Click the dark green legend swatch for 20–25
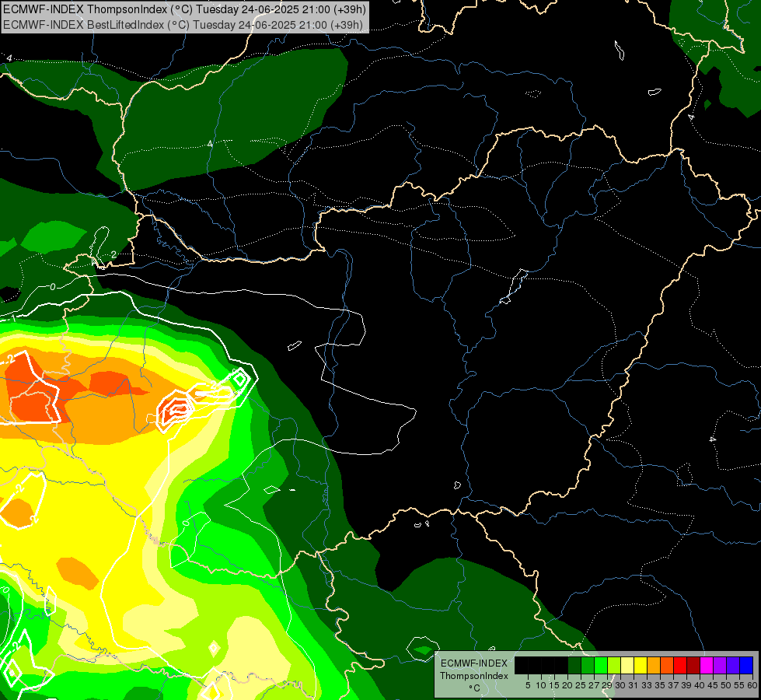The image size is (761, 700). pos(574,665)
